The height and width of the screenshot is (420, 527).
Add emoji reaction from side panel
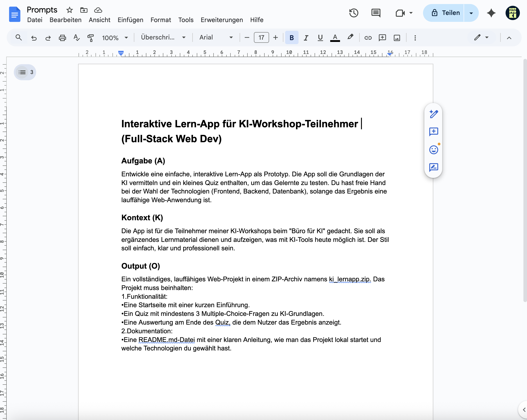point(433,150)
